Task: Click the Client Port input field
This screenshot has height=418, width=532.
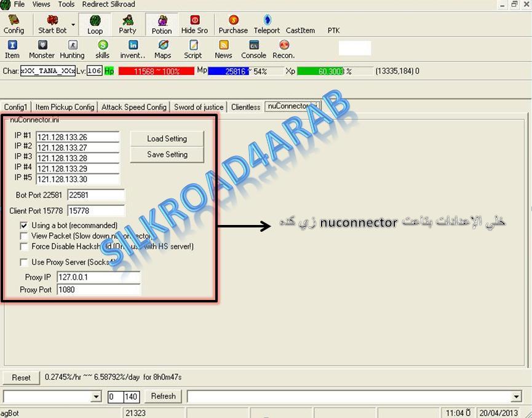Action: pyautogui.click(x=96, y=210)
